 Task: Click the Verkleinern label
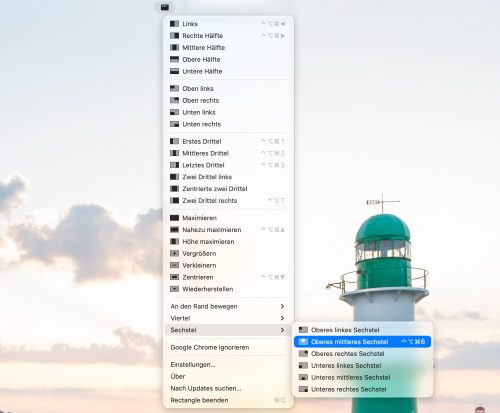click(x=199, y=265)
